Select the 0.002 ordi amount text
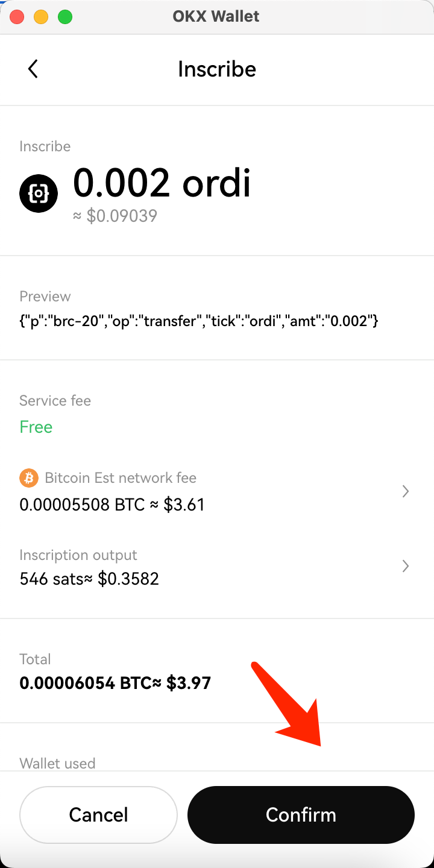The height and width of the screenshot is (868, 434). (162, 183)
